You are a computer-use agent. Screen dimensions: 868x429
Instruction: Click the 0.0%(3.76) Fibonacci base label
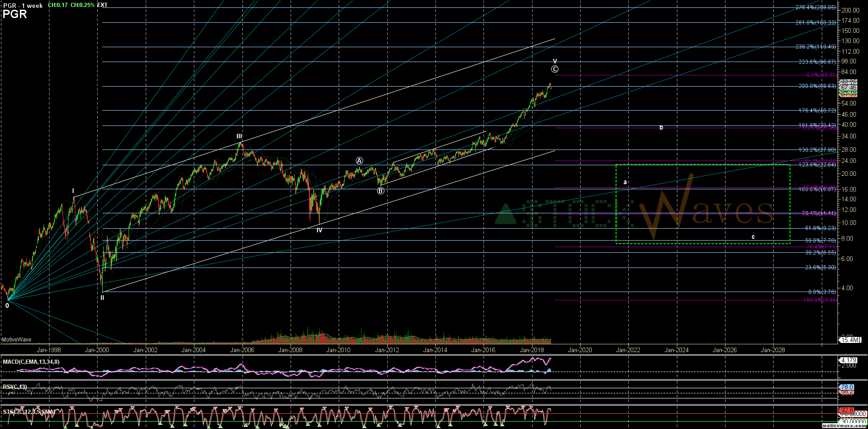pos(822,292)
